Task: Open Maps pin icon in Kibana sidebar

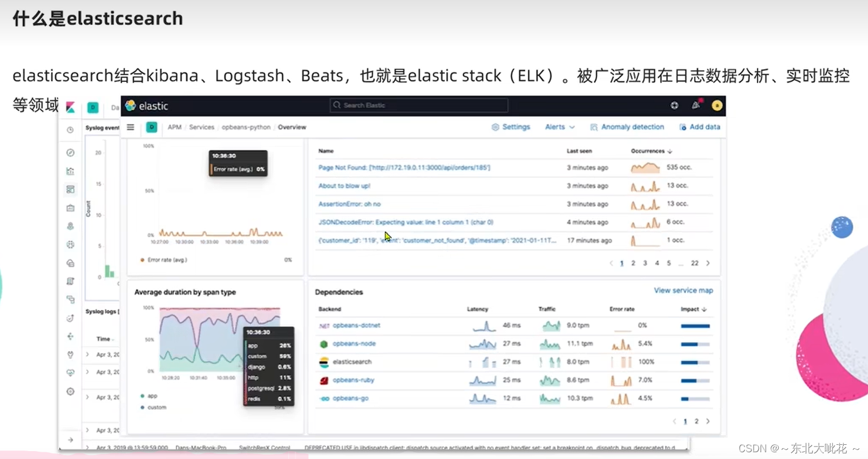Action: (x=70, y=226)
